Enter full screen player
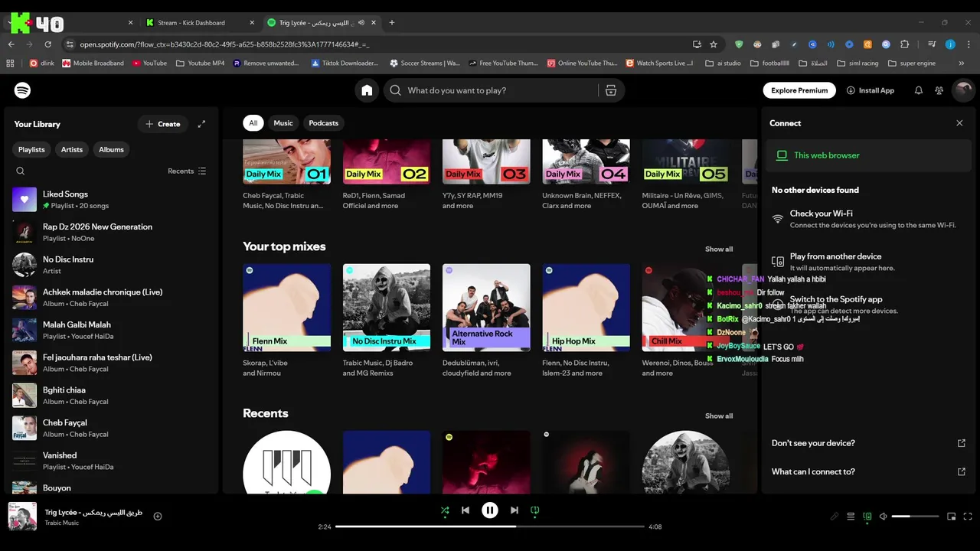Image resolution: width=980 pixels, height=551 pixels. [x=968, y=517]
